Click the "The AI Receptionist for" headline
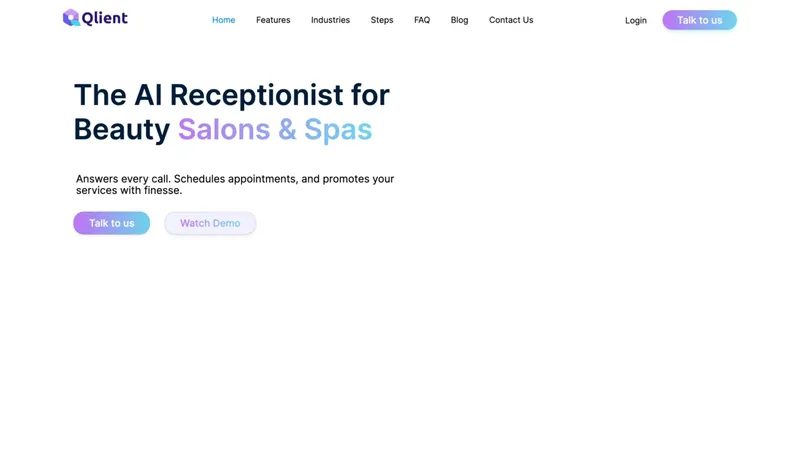Screen dimensions: 800x458 tap(231, 95)
